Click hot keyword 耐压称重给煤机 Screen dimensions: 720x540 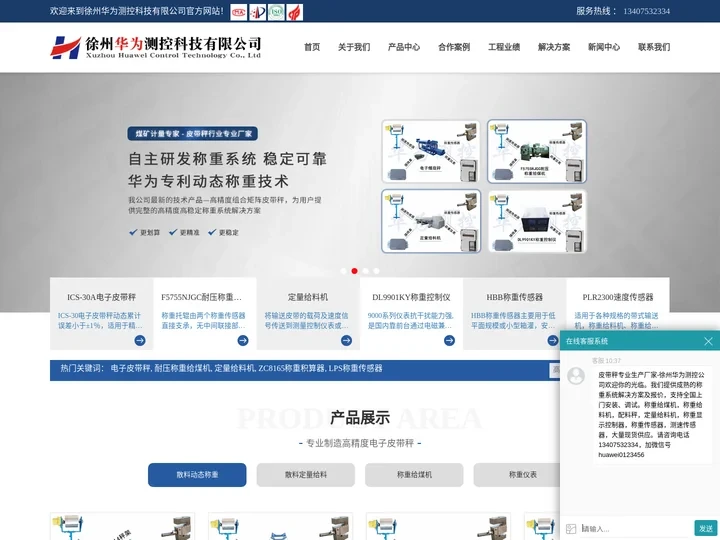[x=182, y=368]
